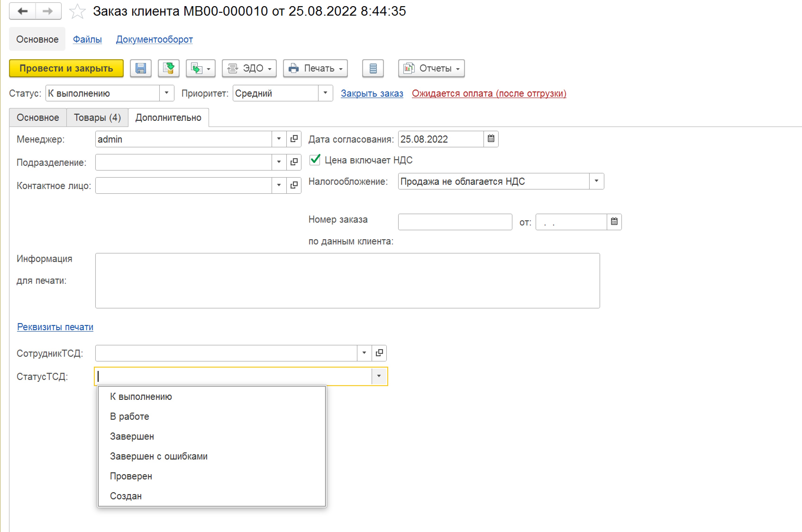Expand the Статус dropdown
802x532 pixels.
166,93
